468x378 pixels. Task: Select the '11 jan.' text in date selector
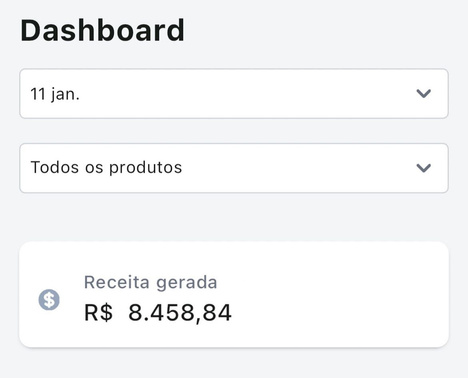tap(55, 94)
